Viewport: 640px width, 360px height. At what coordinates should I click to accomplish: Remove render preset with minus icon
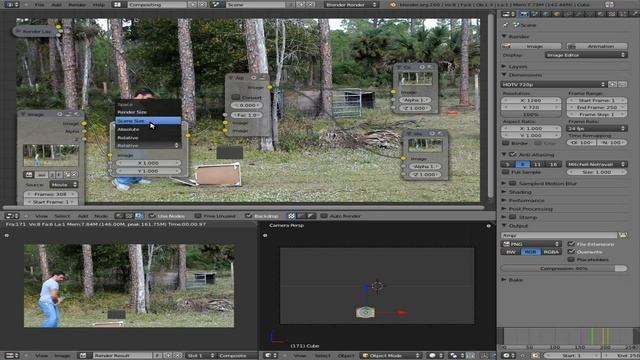pyautogui.click(x=622, y=84)
